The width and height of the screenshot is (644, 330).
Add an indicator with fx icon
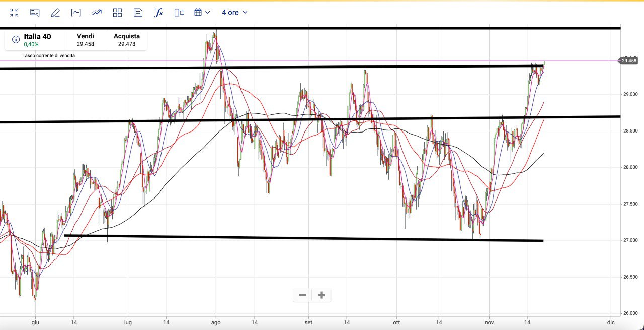tap(158, 13)
